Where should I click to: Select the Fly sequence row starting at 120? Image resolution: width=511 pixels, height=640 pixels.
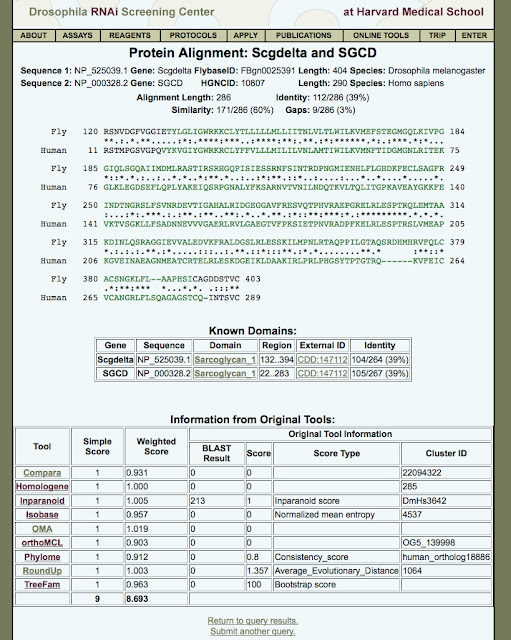(258, 132)
